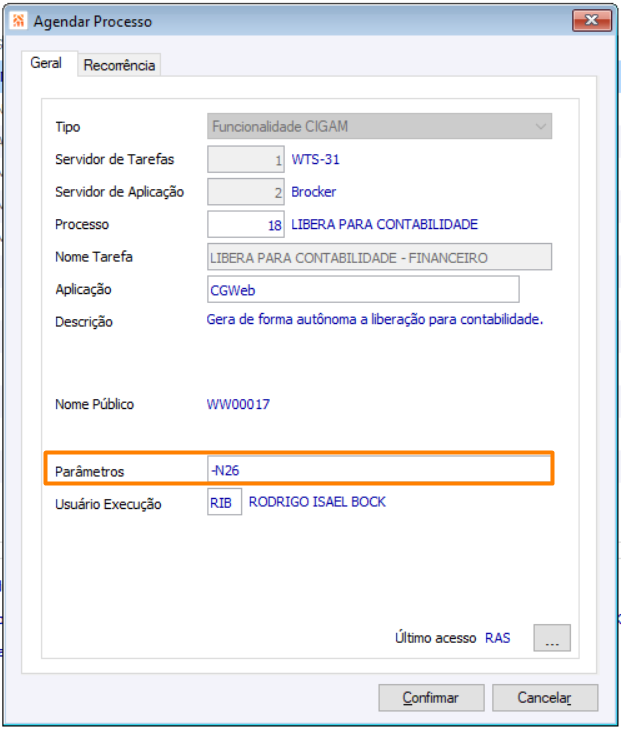The height and width of the screenshot is (731, 621).
Task: Click the Servidor de Aplicação label
Action: click(x=119, y=192)
